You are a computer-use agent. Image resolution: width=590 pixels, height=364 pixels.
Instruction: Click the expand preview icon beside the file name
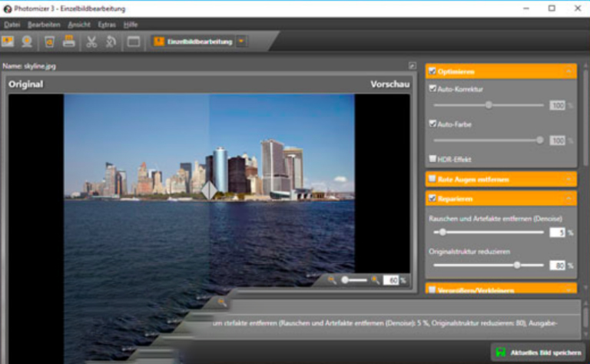click(x=413, y=66)
